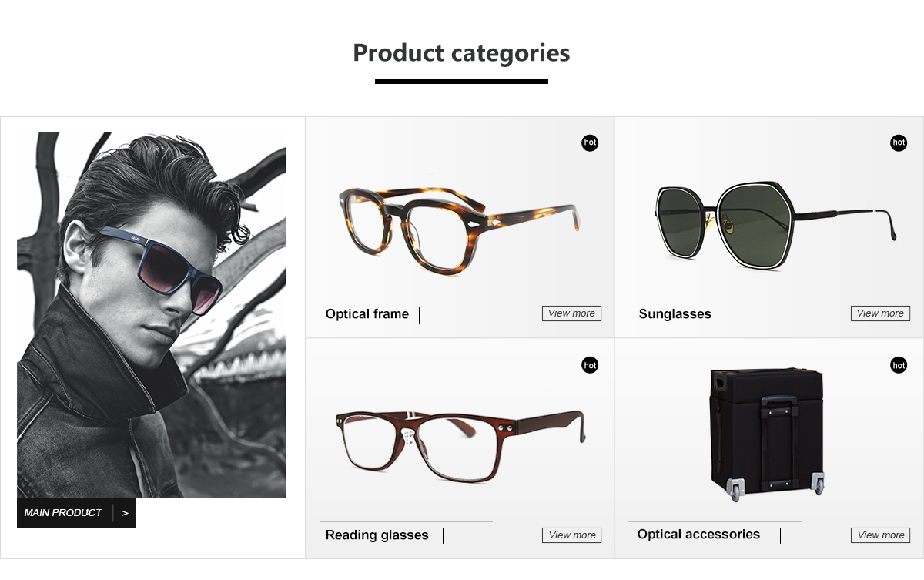The width and height of the screenshot is (924, 580).
Task: Click the hot badge on Reading glasses
Action: click(x=590, y=365)
